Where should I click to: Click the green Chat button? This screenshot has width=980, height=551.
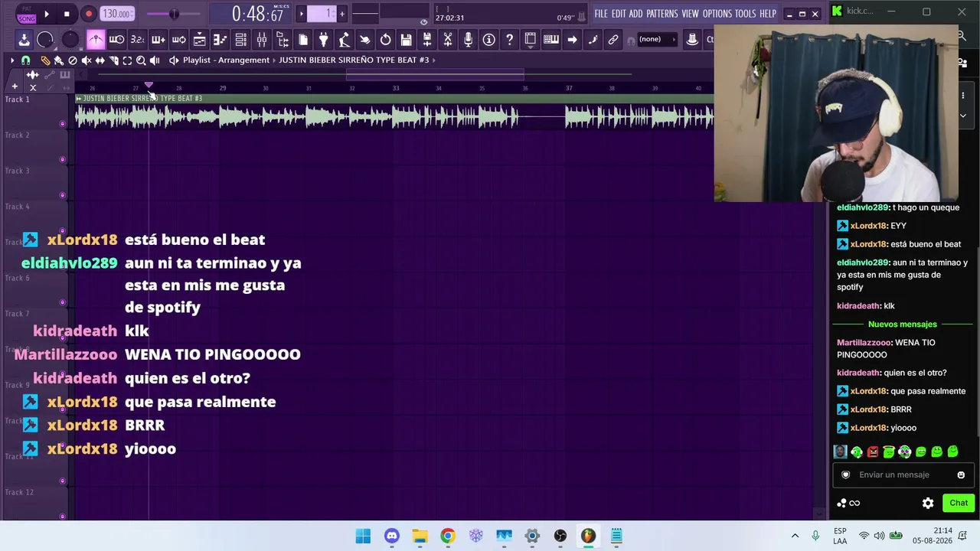click(x=959, y=503)
